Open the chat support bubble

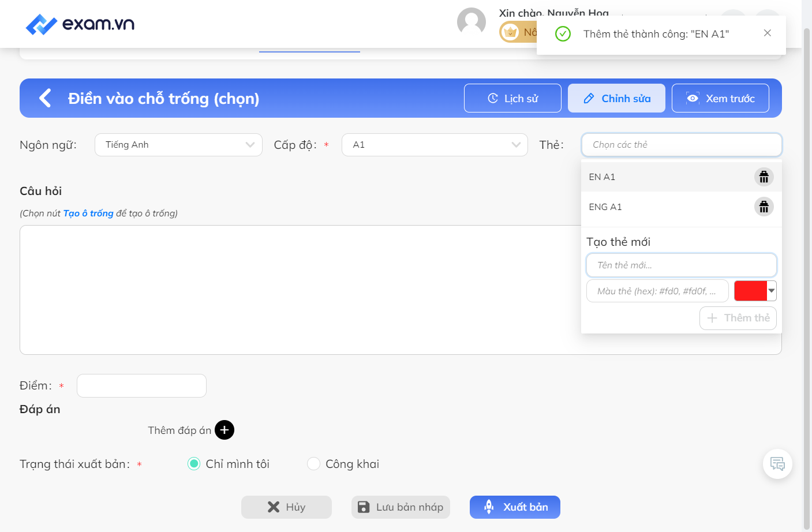777,464
